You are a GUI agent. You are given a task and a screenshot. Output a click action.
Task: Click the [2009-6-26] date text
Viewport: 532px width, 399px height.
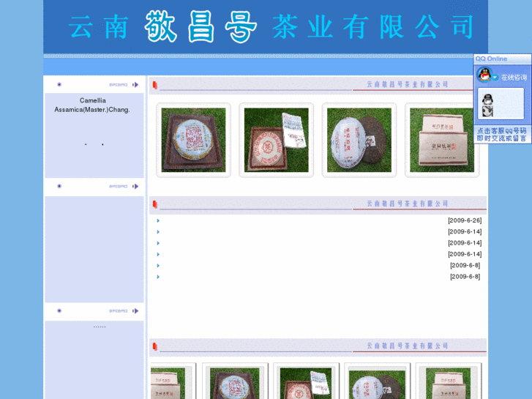465,220
